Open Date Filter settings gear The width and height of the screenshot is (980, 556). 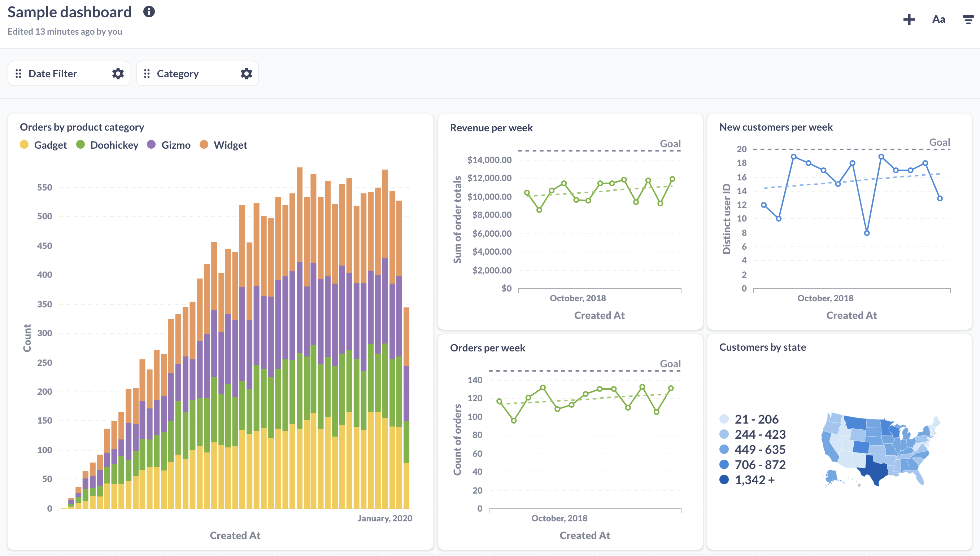pyautogui.click(x=118, y=74)
